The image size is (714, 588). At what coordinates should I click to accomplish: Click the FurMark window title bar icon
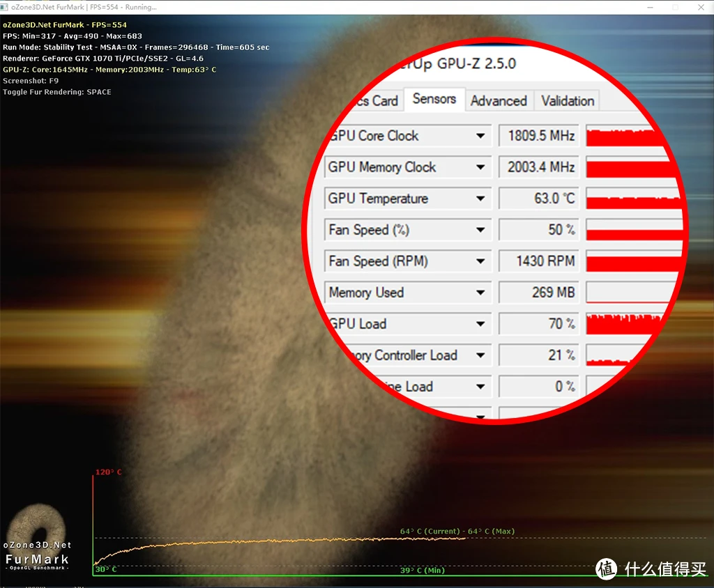[x=4, y=7]
